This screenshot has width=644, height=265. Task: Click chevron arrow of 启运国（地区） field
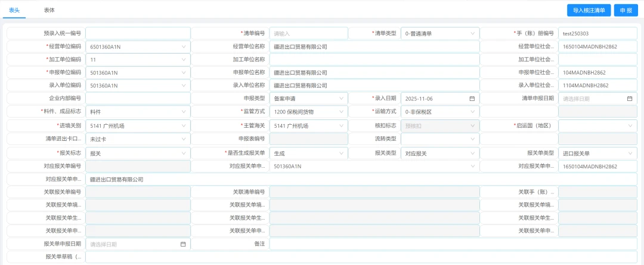630,126
